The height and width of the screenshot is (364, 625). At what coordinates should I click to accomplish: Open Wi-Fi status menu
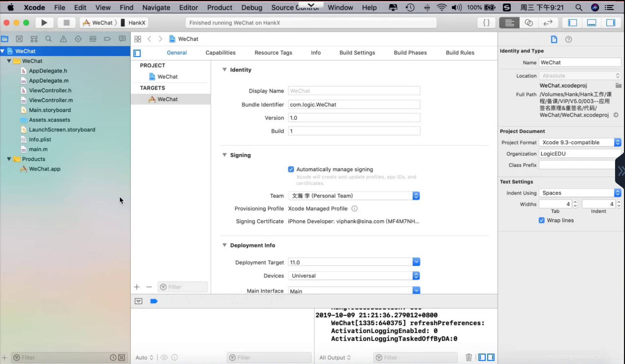click(x=442, y=7)
